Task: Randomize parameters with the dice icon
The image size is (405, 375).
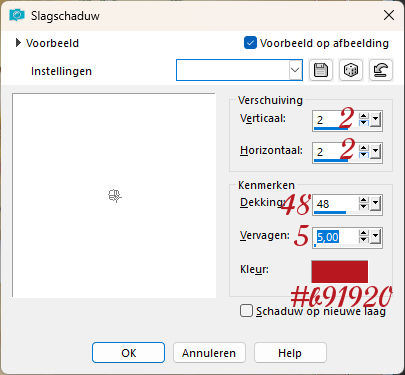Action: coord(351,70)
